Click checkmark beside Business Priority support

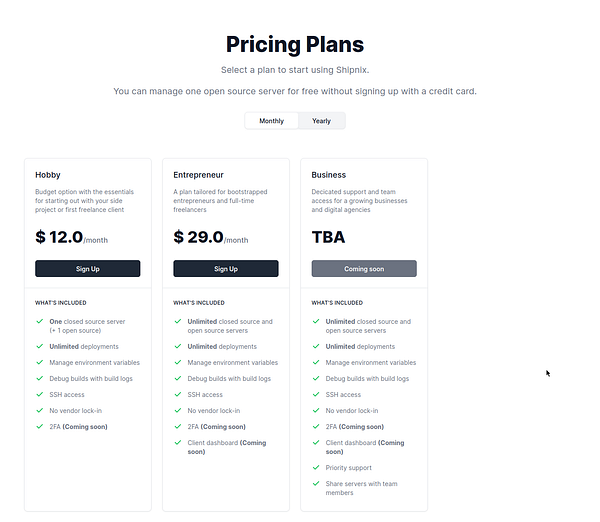pos(315,467)
